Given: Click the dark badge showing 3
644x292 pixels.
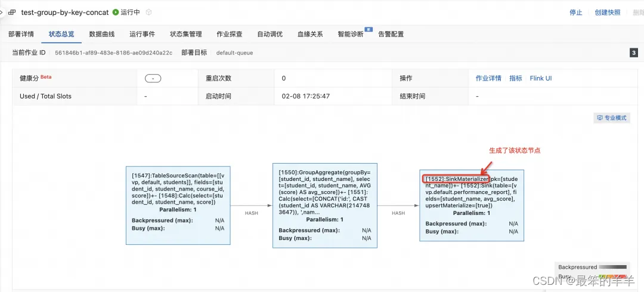Looking at the screenshot, I should (x=634, y=53).
